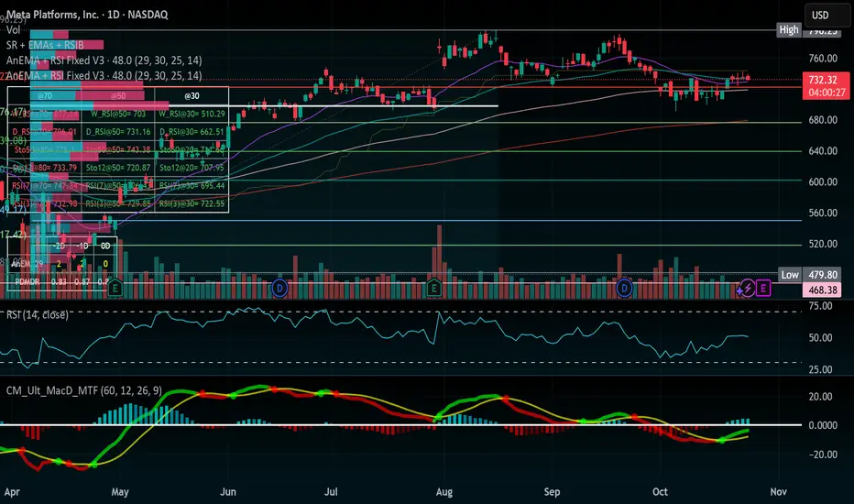Click the W_RSI@30= 510.29 table cell
The image size is (854, 504).
(x=192, y=114)
